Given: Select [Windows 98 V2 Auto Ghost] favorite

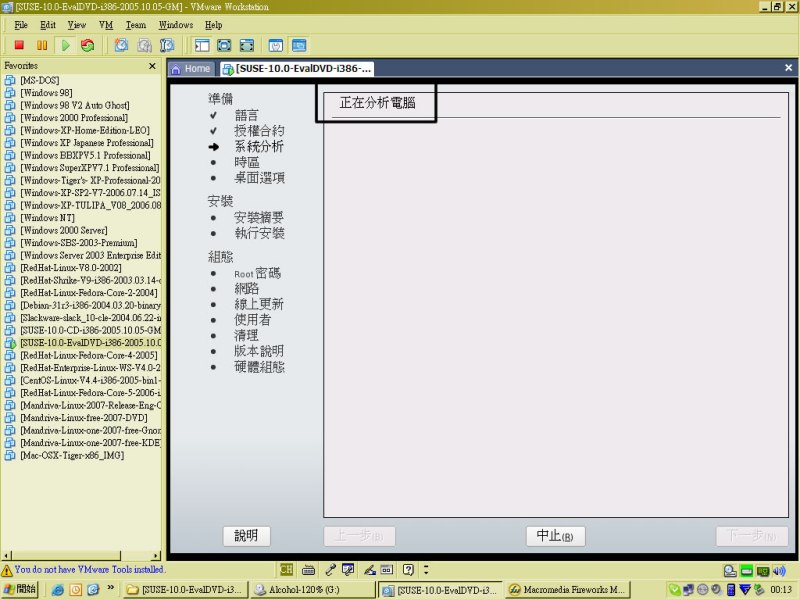Looking at the screenshot, I should pos(74,105).
